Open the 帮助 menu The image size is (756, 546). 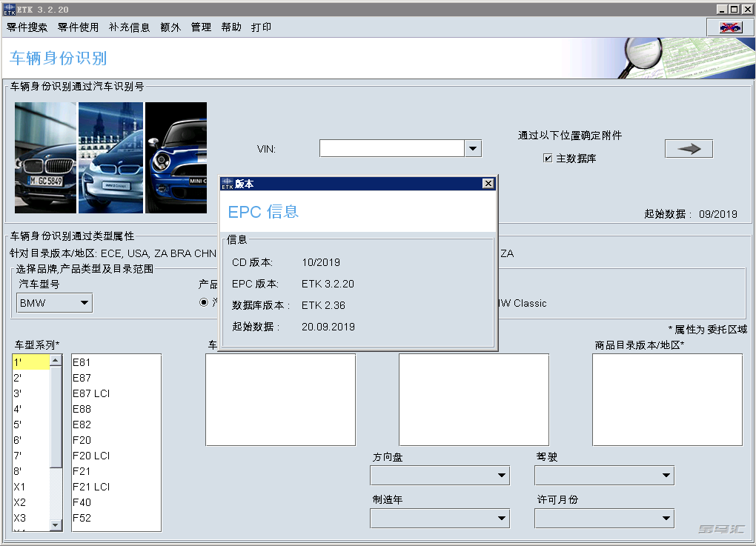point(231,27)
